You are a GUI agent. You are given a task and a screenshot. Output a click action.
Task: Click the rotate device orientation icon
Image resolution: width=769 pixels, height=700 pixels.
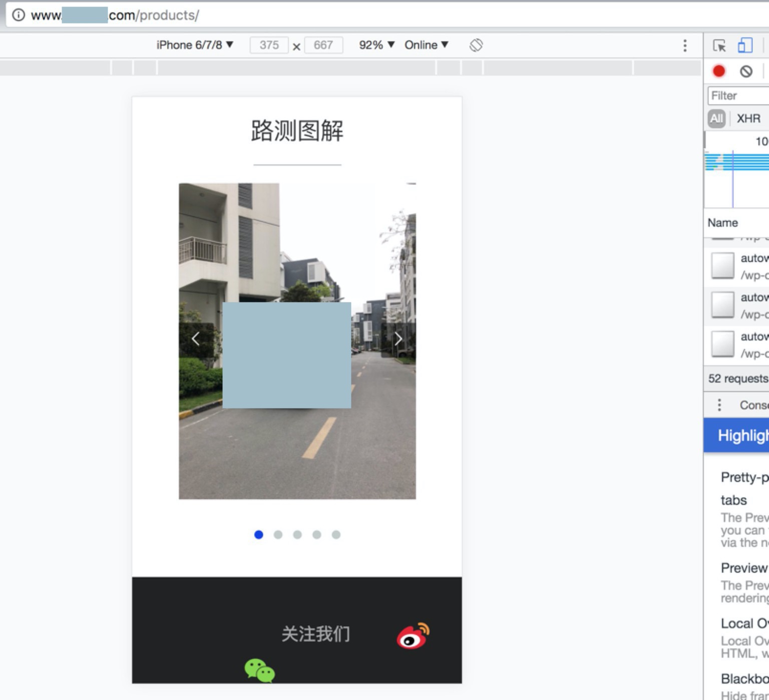coord(476,45)
